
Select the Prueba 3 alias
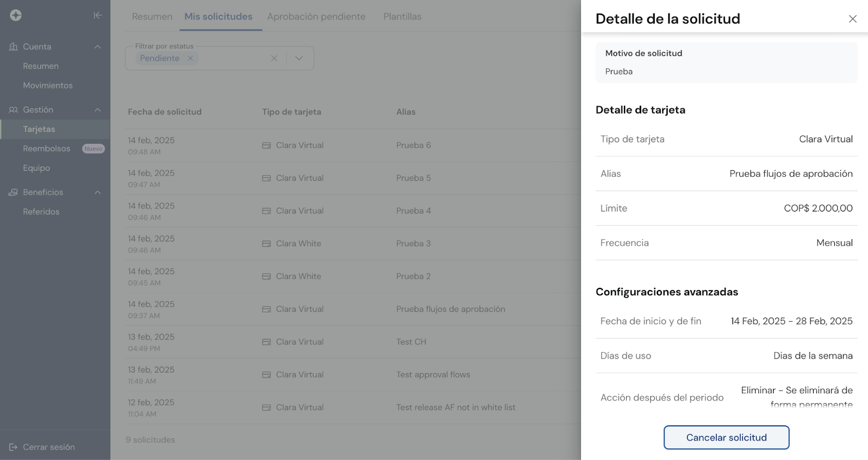click(413, 244)
